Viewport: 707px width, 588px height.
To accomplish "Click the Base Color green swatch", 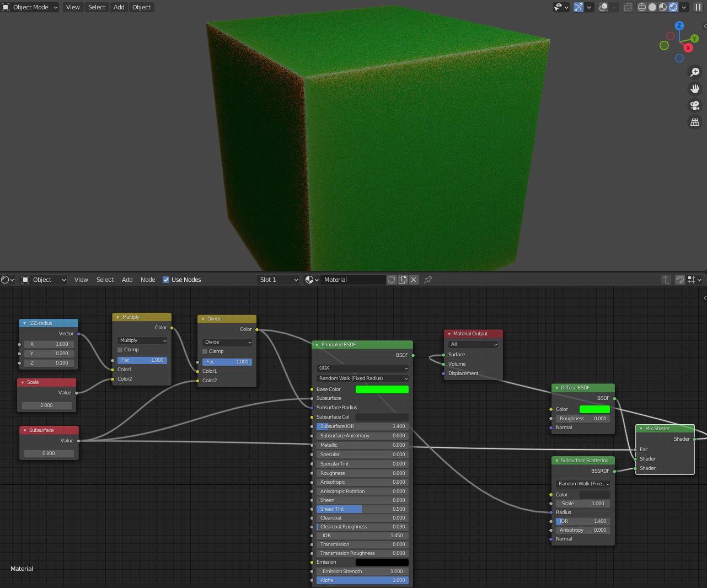I will click(382, 389).
